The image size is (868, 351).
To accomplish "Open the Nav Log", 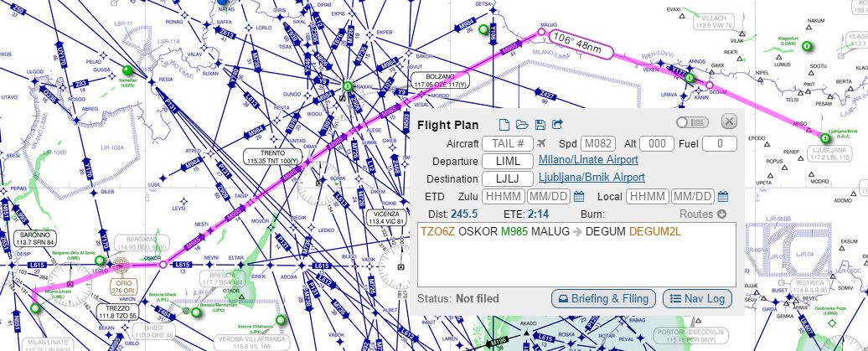I will click(697, 299).
